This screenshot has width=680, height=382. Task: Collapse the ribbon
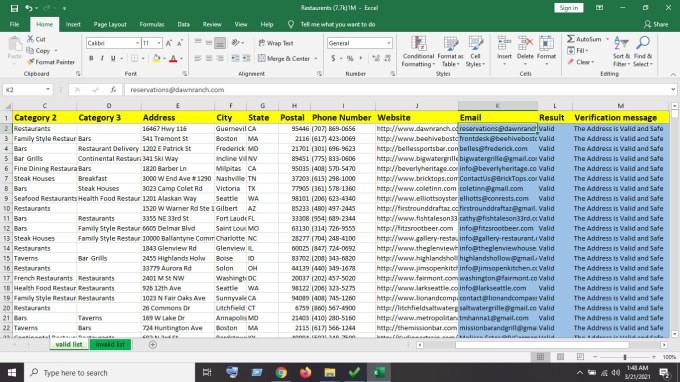pos(673,75)
